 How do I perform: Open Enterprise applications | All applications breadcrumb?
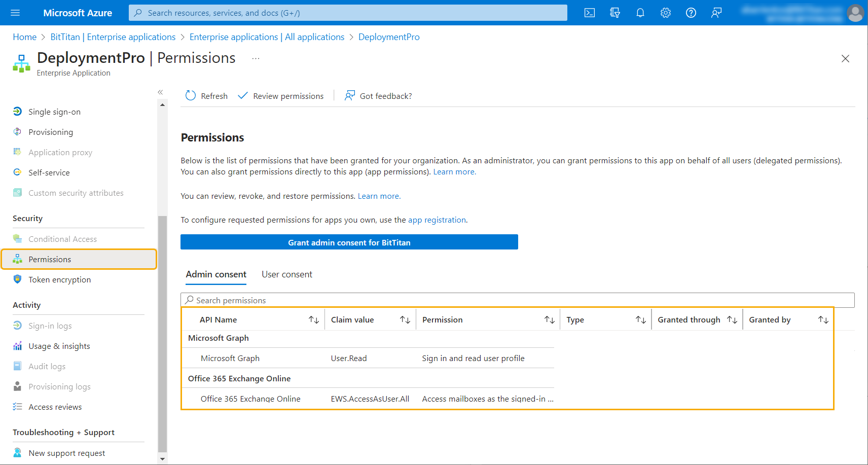pyautogui.click(x=267, y=37)
